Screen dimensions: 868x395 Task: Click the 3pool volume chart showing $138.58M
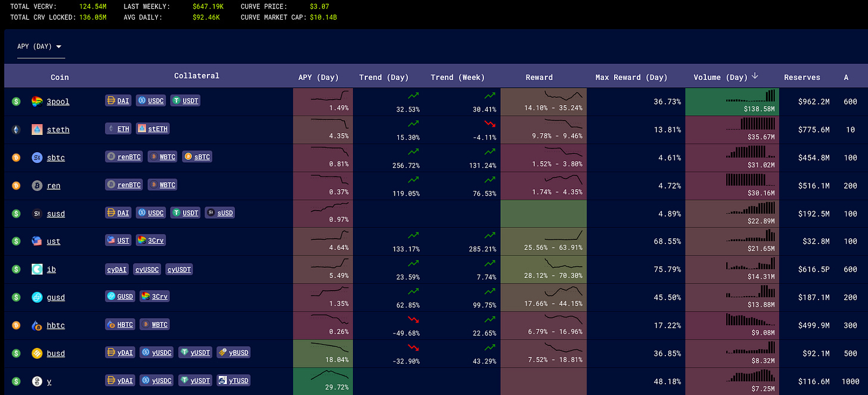click(732, 101)
